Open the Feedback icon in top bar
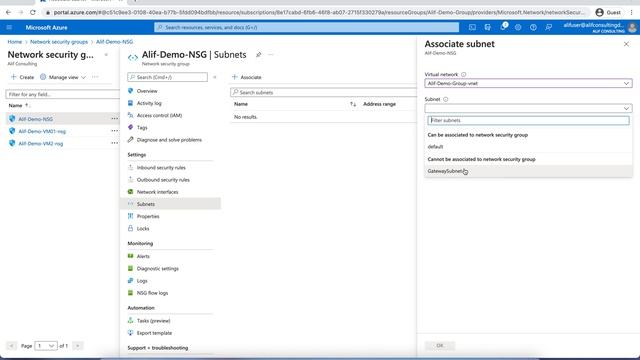This screenshot has width=640, height=360. [548, 27]
